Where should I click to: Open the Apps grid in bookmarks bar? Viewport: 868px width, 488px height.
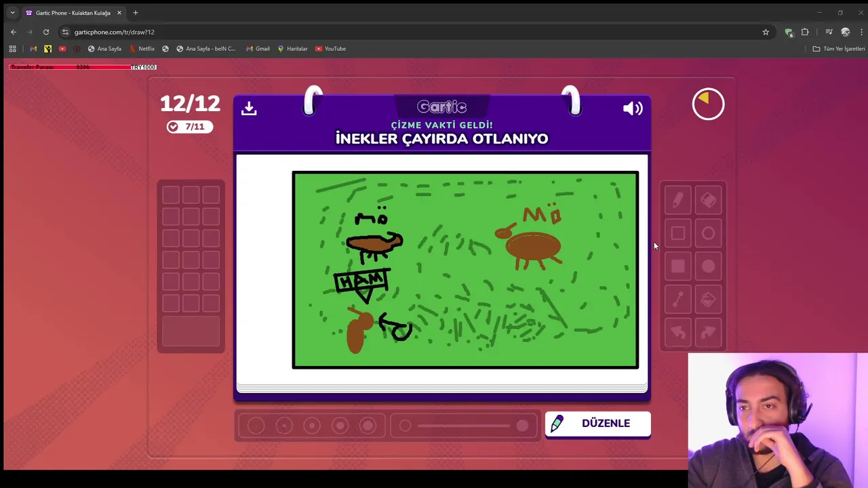click(12, 49)
